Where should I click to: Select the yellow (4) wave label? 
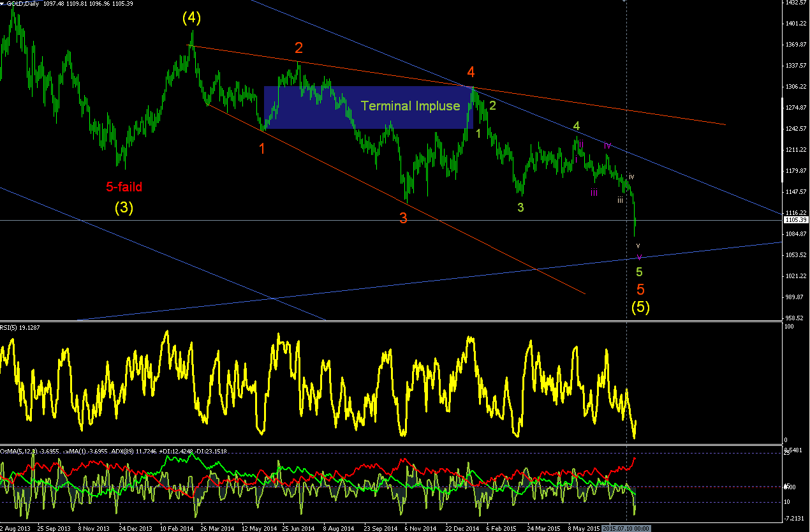[191, 18]
